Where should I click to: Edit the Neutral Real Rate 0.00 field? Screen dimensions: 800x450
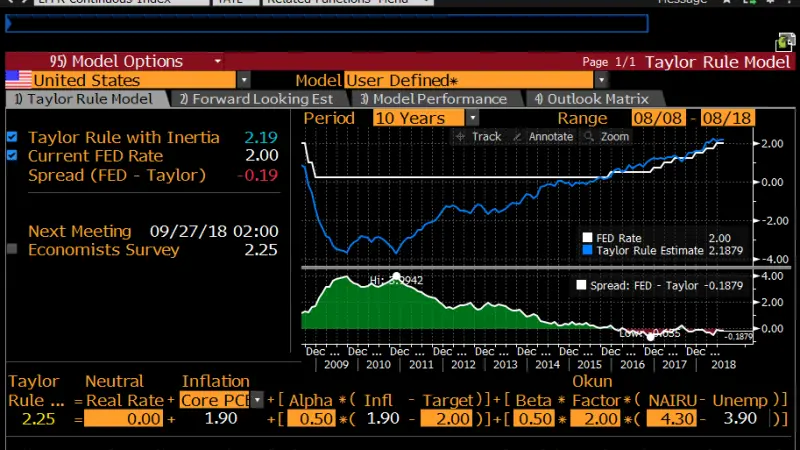pos(123,419)
